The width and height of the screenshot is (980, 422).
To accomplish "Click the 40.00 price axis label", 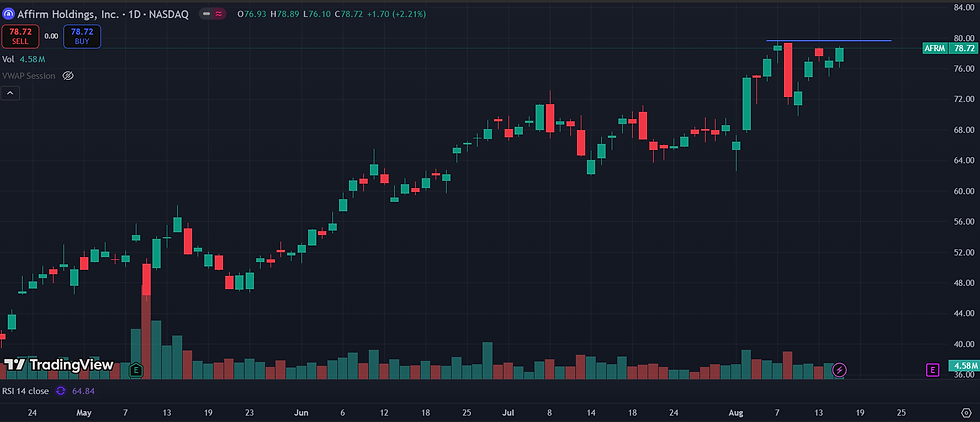I will point(964,344).
